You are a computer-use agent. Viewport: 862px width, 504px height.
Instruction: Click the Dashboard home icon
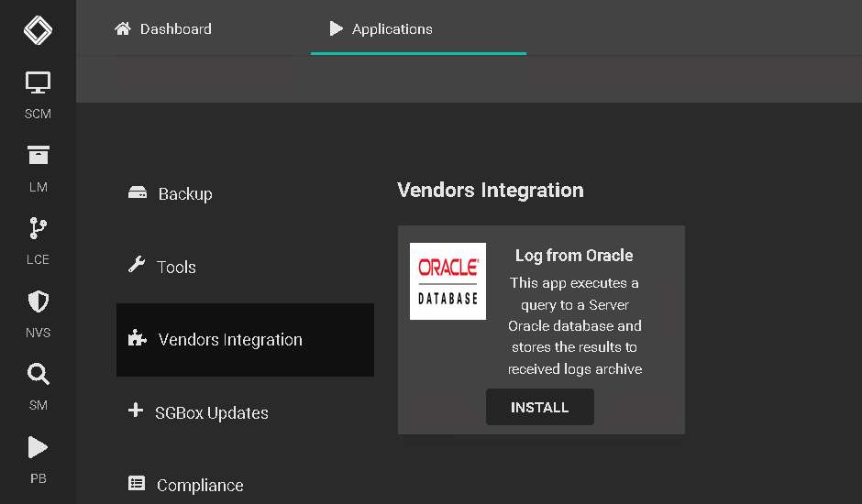tap(123, 28)
